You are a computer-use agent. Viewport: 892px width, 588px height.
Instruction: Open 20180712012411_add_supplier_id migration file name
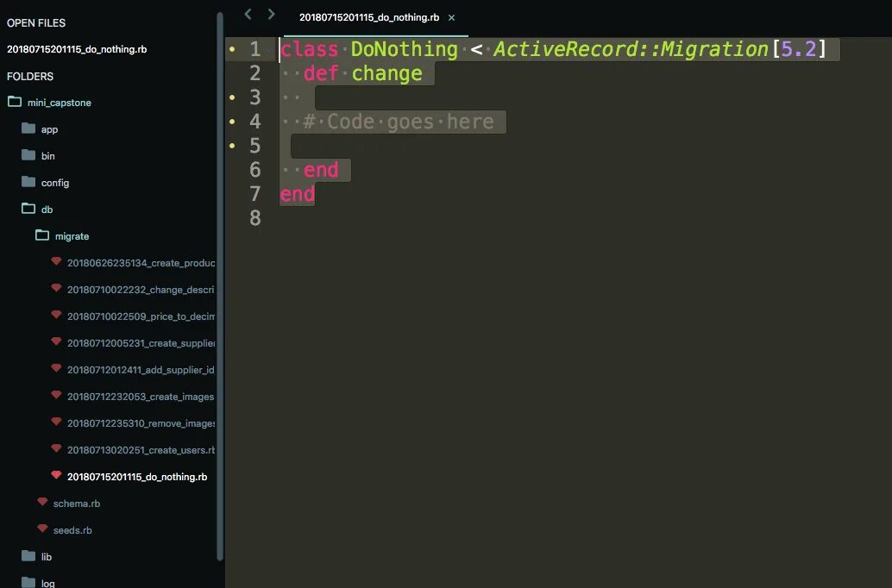[x=141, y=370]
